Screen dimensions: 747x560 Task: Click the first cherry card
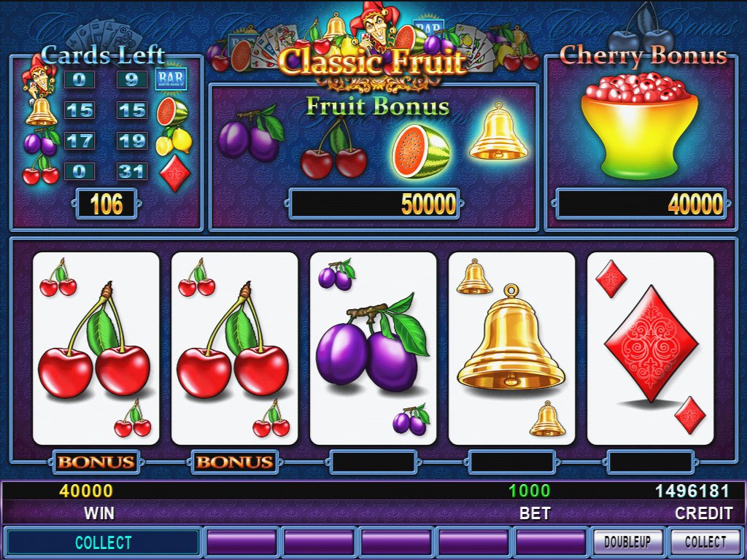pyautogui.click(x=96, y=349)
